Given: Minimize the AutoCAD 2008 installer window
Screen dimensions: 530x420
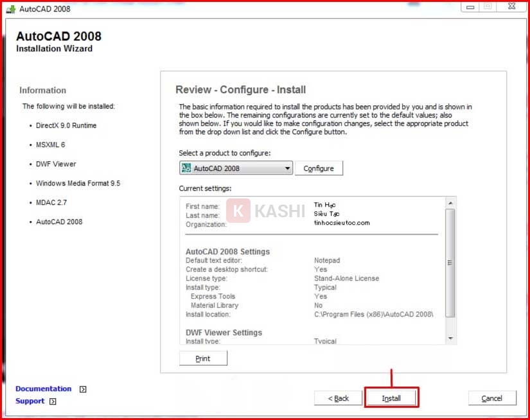Looking at the screenshot, I should pyautogui.click(x=470, y=6).
